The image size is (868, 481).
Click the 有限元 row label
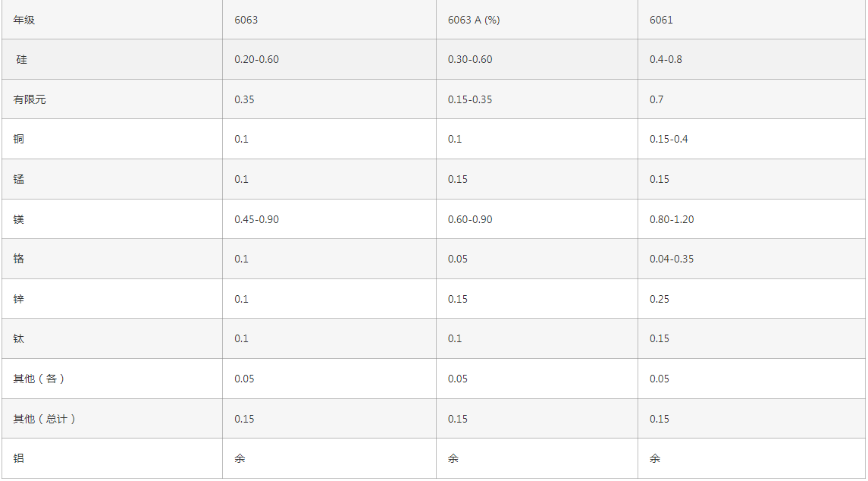point(30,99)
